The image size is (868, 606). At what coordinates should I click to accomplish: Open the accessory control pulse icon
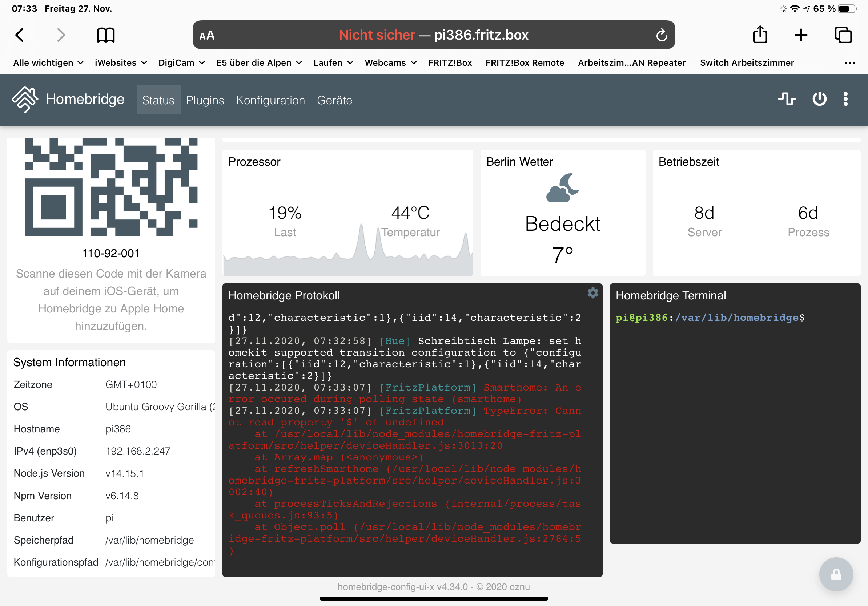pos(787,99)
